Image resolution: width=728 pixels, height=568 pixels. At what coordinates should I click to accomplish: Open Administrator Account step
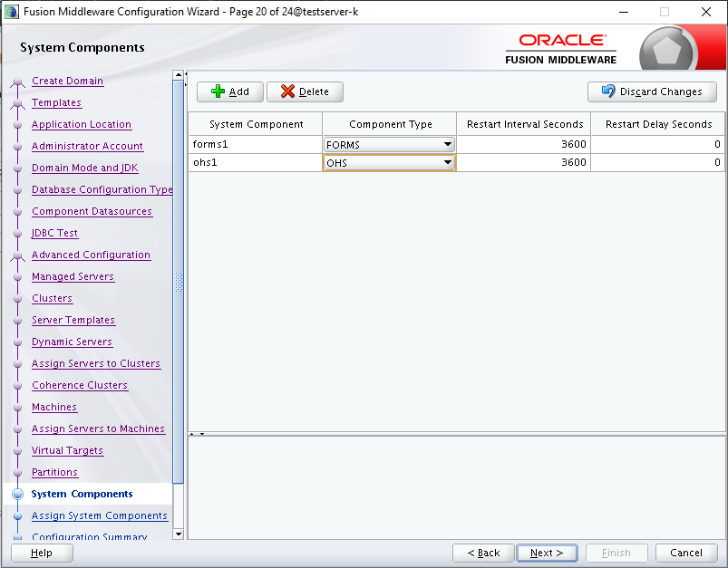coord(87,146)
